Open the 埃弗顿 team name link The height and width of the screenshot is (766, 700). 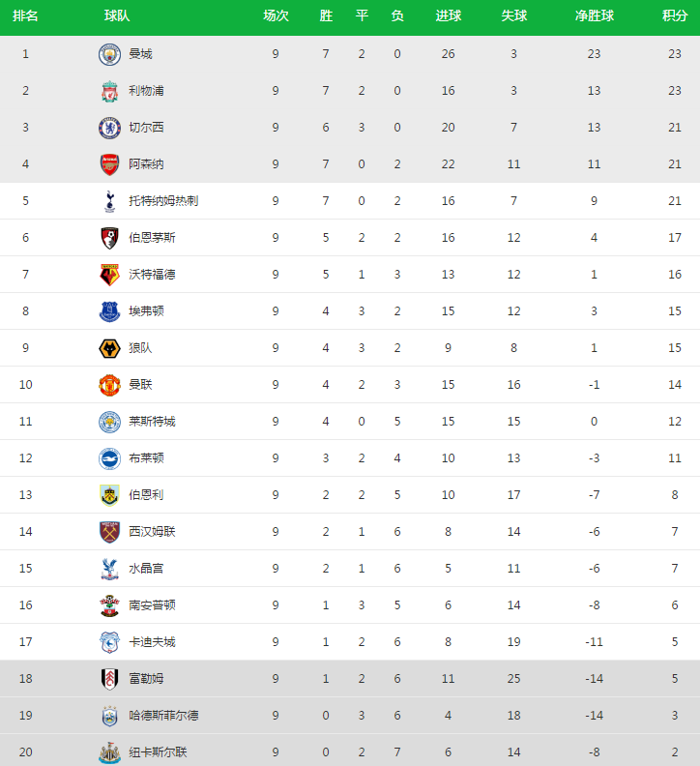(x=146, y=311)
